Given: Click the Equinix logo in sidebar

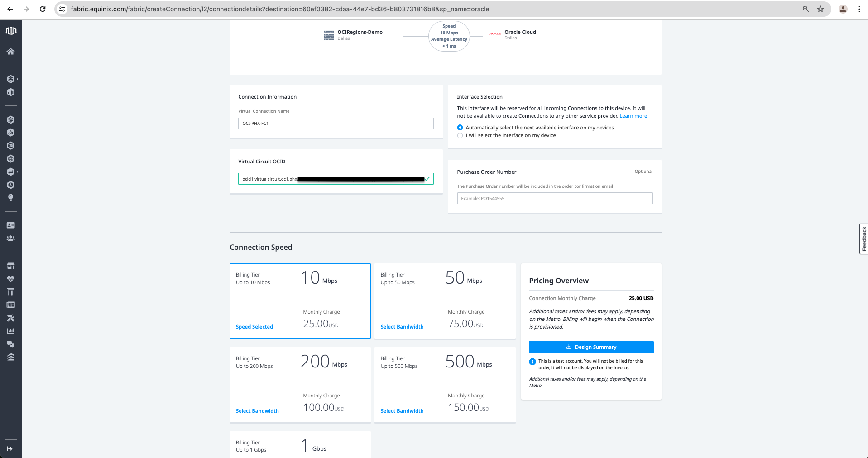Looking at the screenshot, I should (x=10, y=31).
